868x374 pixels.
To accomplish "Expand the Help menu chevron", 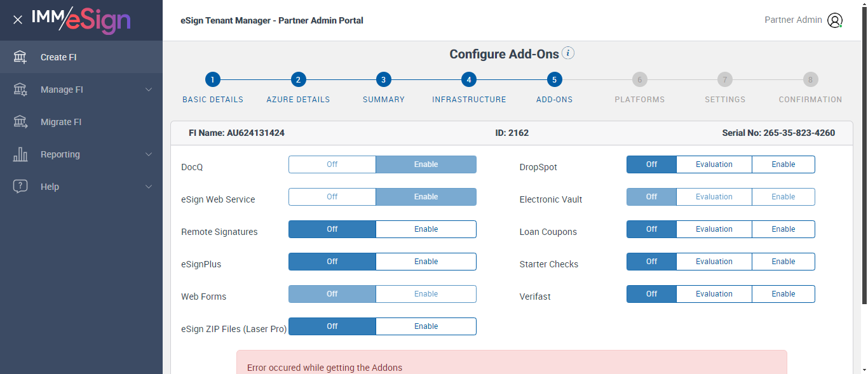I will click(x=149, y=187).
